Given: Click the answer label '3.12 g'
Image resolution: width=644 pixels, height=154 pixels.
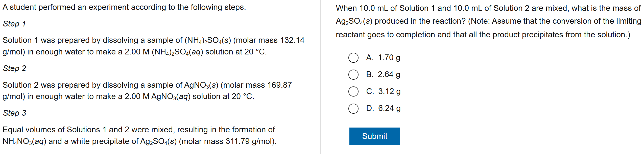Looking at the screenshot, I should click(x=389, y=91).
